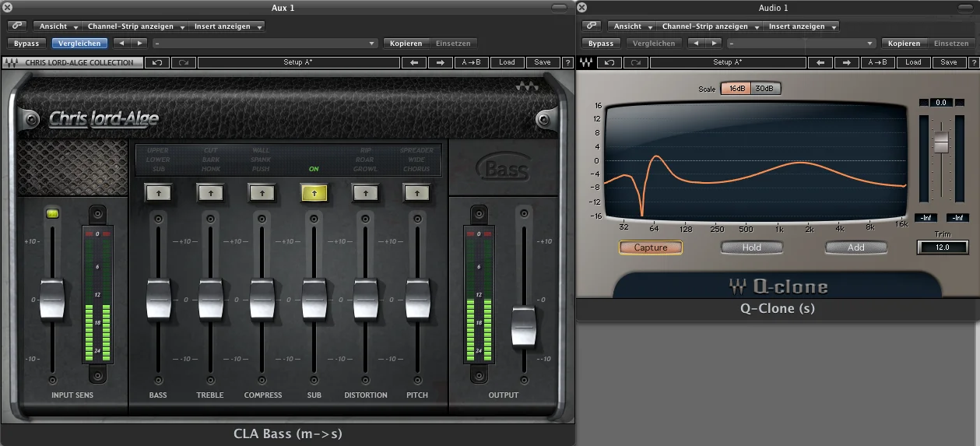Toggle the COMPRESS mode button
This screenshot has width=980, height=446.
tap(262, 191)
